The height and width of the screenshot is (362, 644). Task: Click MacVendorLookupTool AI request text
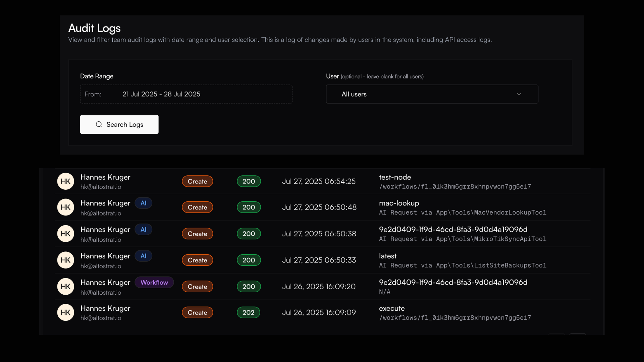point(463,213)
